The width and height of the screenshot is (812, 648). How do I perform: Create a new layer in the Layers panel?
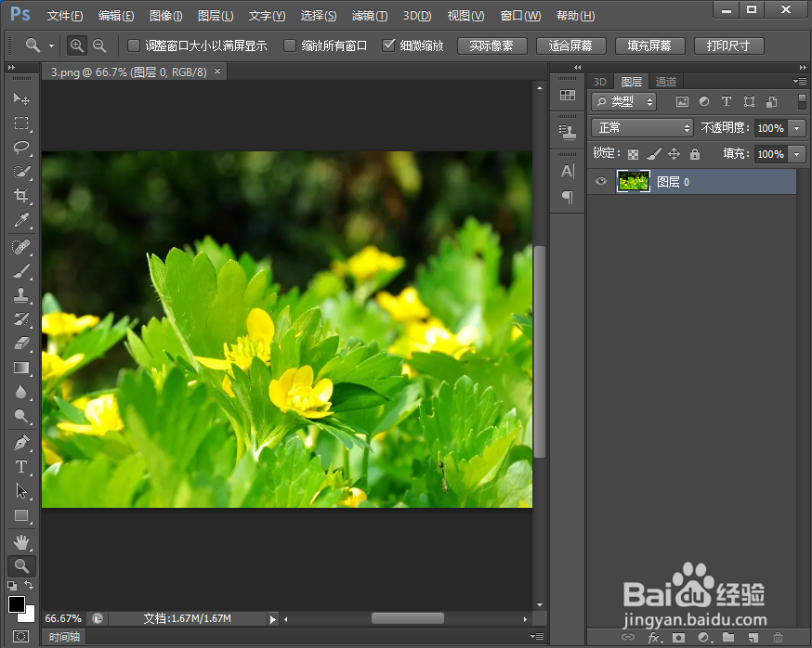pos(752,636)
